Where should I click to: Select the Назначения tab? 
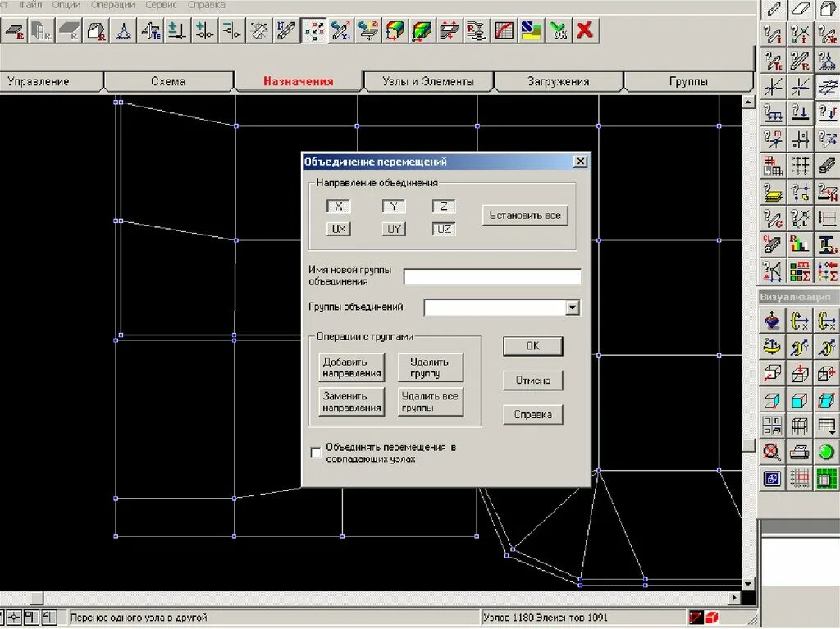click(x=298, y=81)
